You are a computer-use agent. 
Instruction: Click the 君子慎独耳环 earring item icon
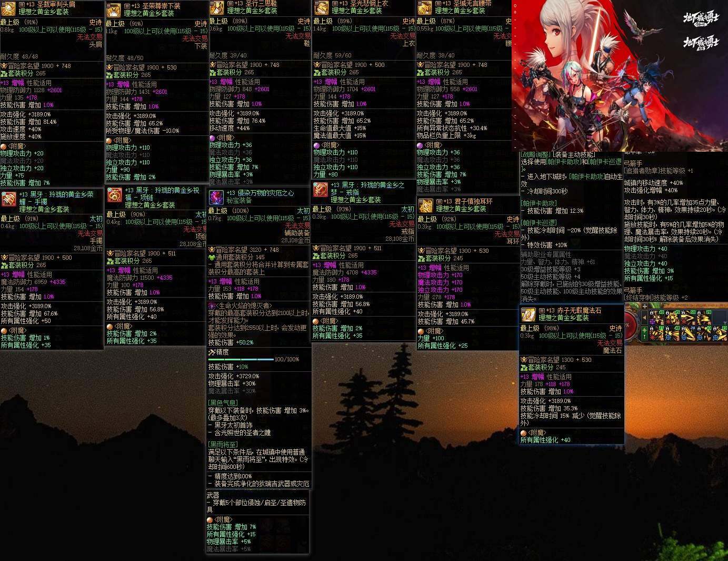425,205
